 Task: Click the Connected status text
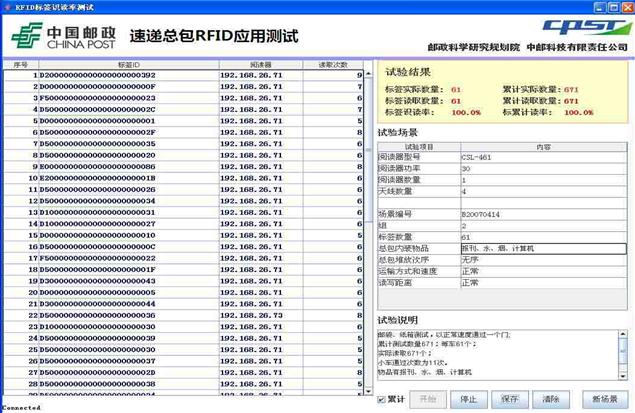coord(21,408)
